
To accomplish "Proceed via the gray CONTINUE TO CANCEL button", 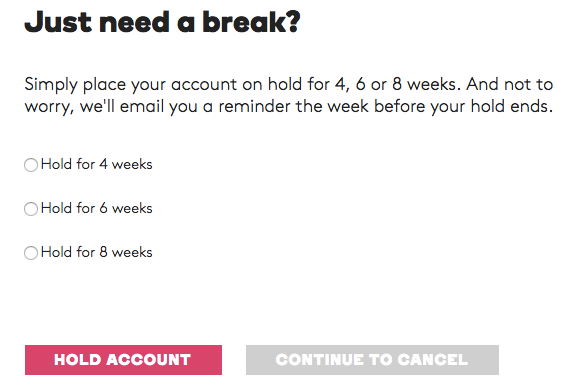I will point(372,360).
